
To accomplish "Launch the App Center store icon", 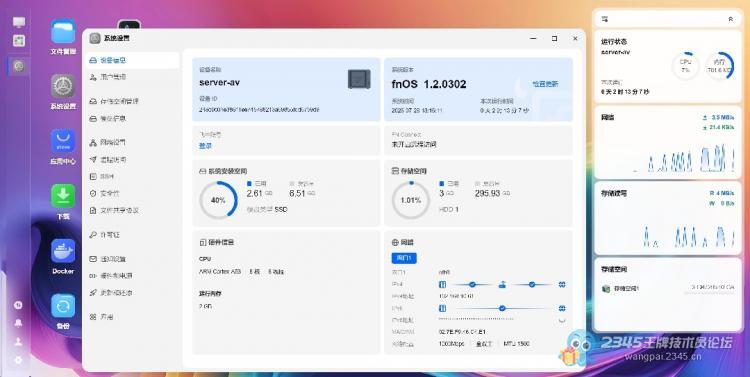I will point(63,141).
